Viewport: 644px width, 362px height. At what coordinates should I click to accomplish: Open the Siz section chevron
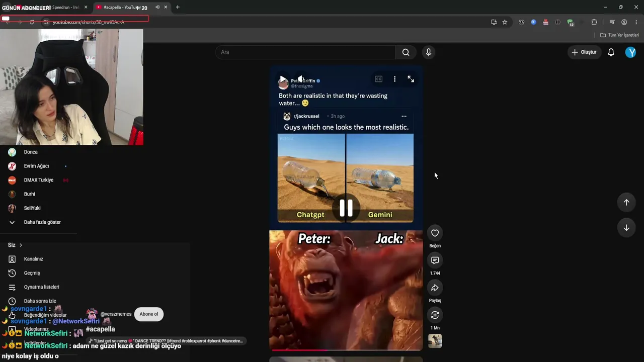pyautogui.click(x=21, y=245)
